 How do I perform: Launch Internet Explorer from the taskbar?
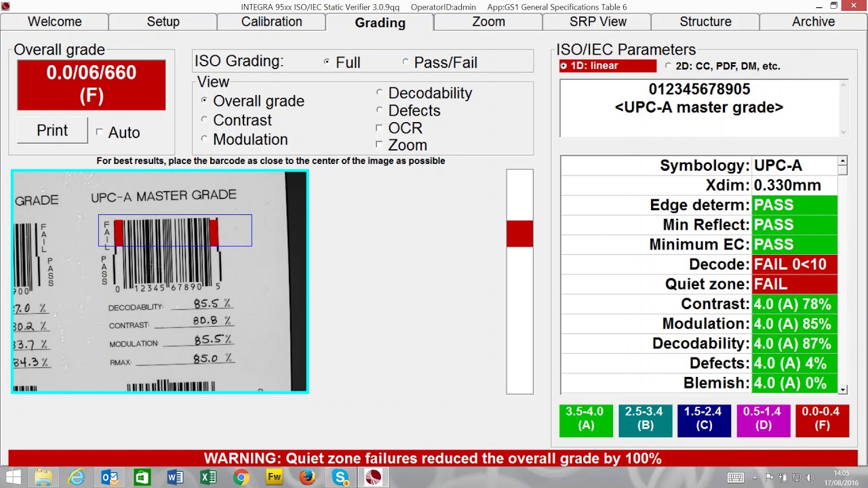(x=77, y=477)
